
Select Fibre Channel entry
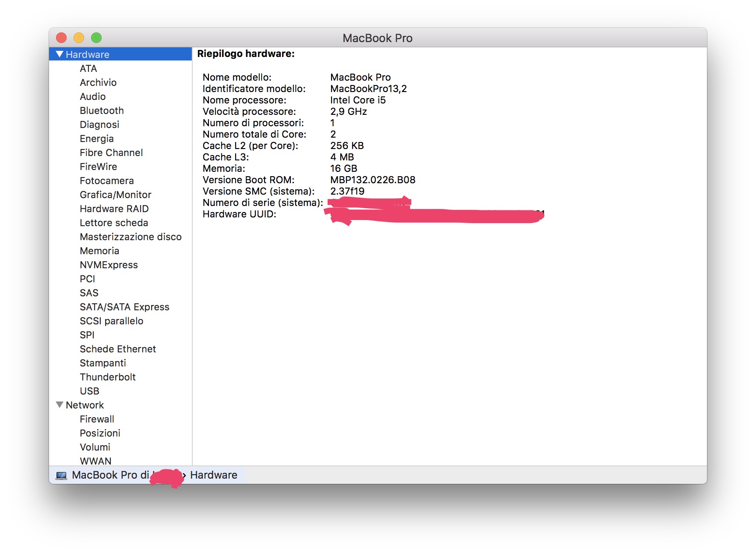111,153
